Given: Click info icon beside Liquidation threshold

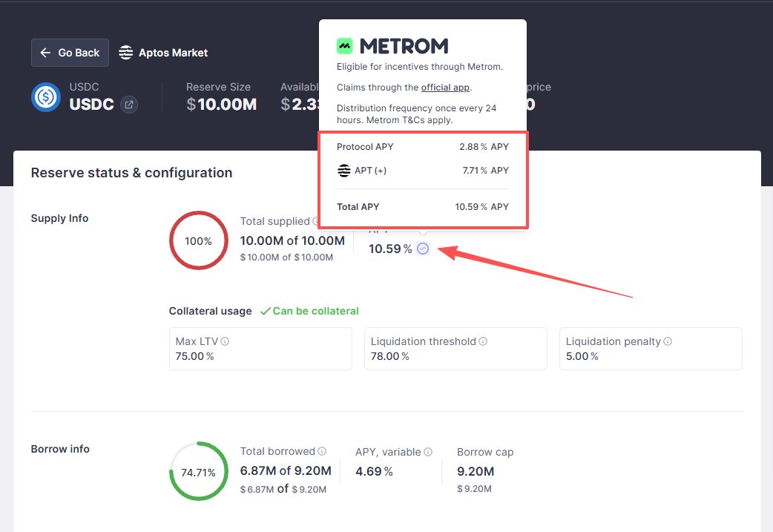Looking at the screenshot, I should [x=483, y=342].
